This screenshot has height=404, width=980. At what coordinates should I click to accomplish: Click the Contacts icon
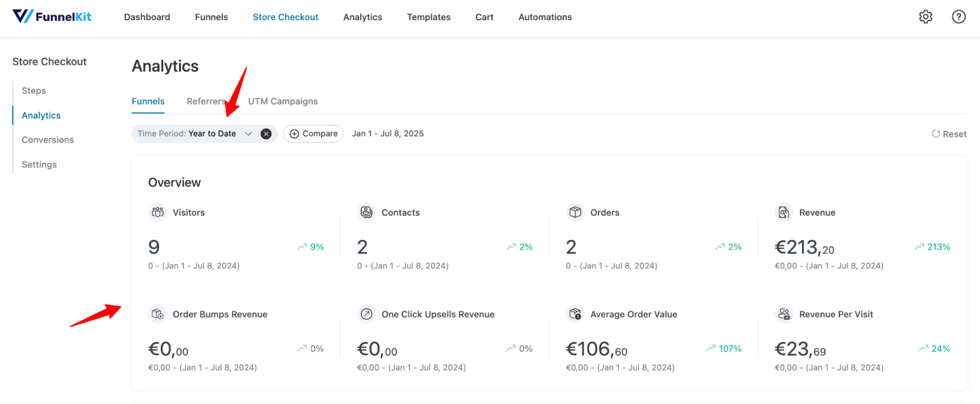pos(366,212)
